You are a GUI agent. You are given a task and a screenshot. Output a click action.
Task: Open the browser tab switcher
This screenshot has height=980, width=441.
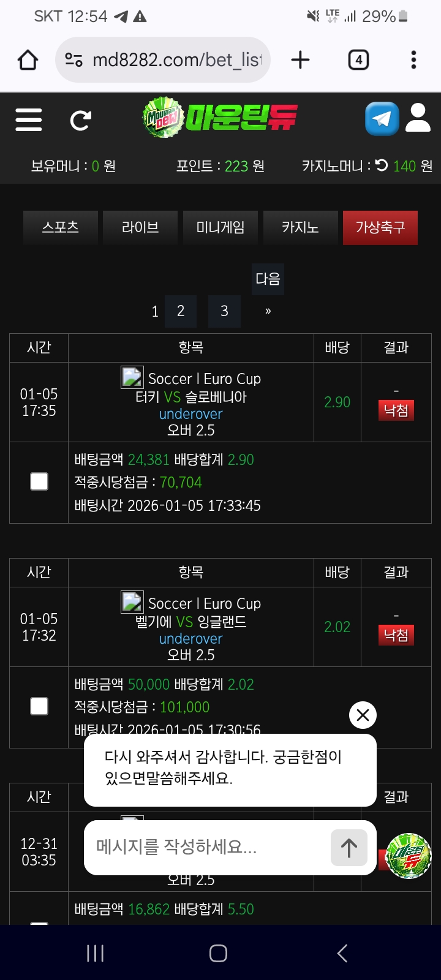tap(358, 60)
